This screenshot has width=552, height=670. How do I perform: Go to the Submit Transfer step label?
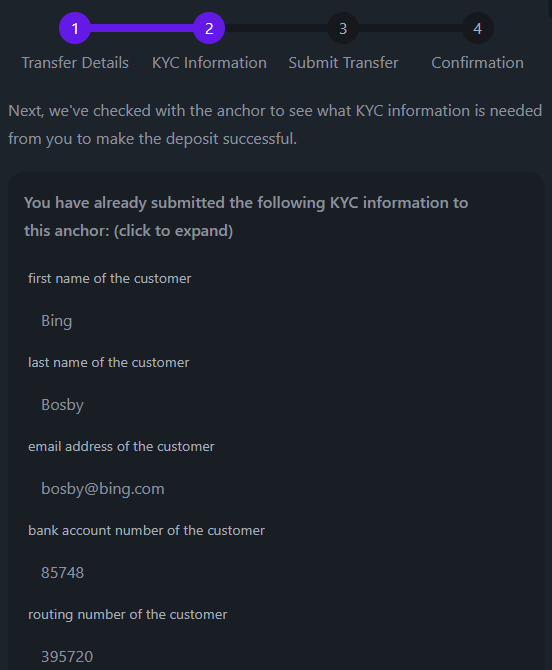pyautogui.click(x=343, y=63)
